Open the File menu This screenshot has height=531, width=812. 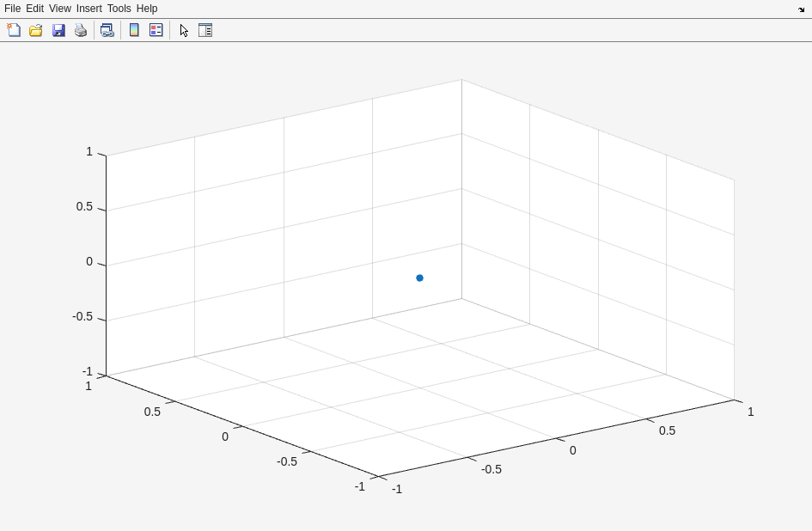click(x=12, y=9)
